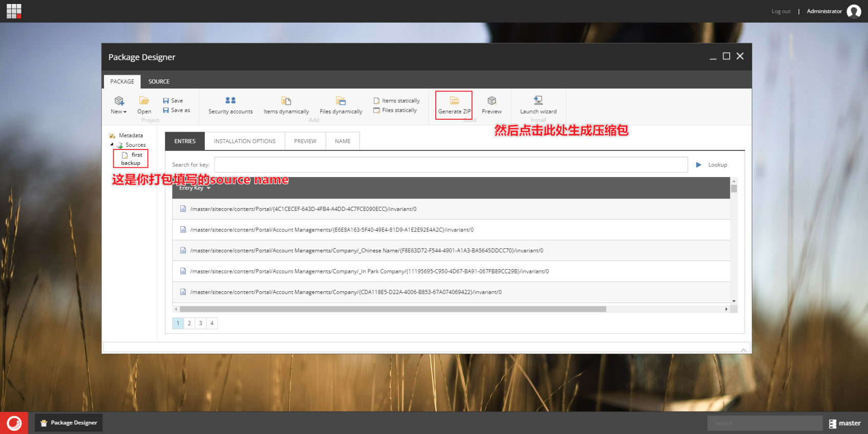
Task: Go to page 3 of entries
Action: pyautogui.click(x=200, y=323)
